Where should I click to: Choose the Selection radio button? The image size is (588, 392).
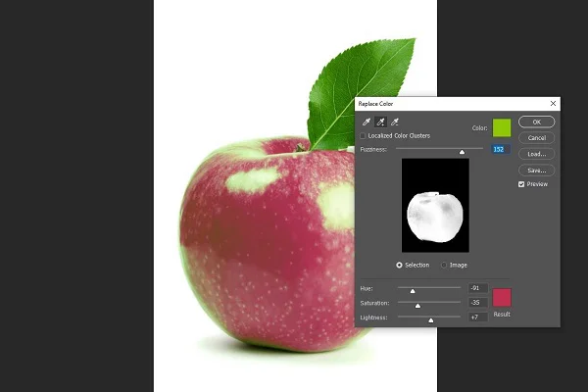click(x=400, y=265)
